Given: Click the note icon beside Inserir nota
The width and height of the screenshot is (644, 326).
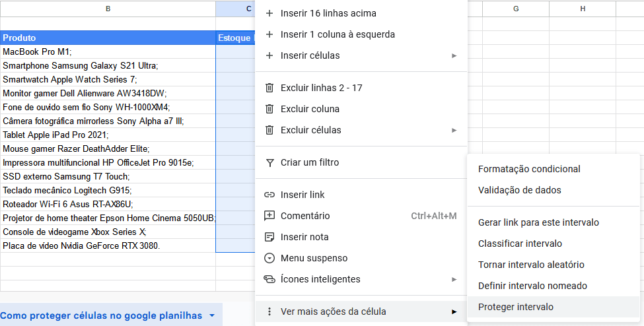Looking at the screenshot, I should pos(269,237).
